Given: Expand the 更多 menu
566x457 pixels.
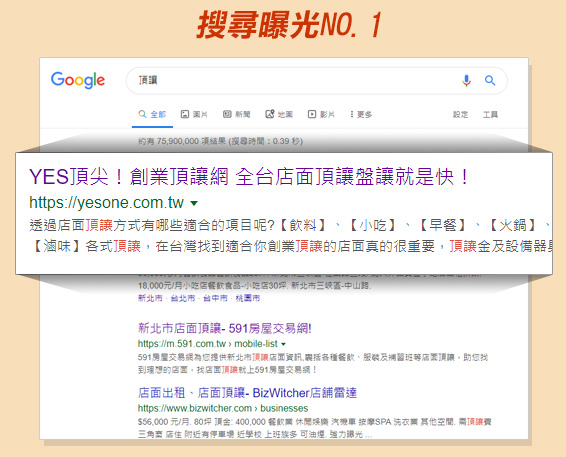Looking at the screenshot, I should tap(361, 114).
